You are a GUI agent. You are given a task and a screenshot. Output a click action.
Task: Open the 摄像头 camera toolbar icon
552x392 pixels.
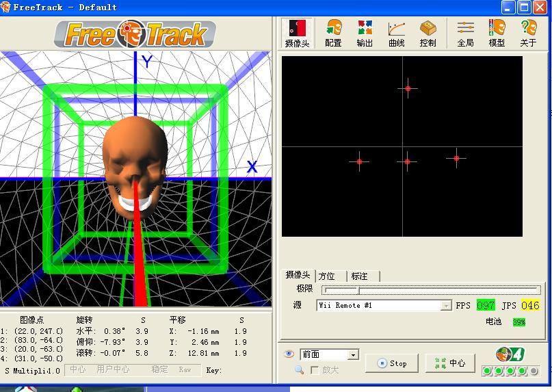coord(298,33)
